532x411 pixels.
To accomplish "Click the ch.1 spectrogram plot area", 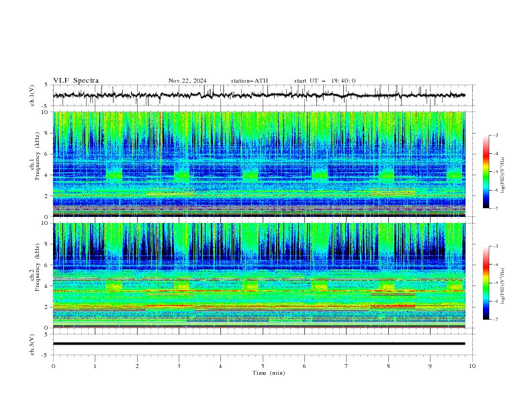I will pos(259,164).
